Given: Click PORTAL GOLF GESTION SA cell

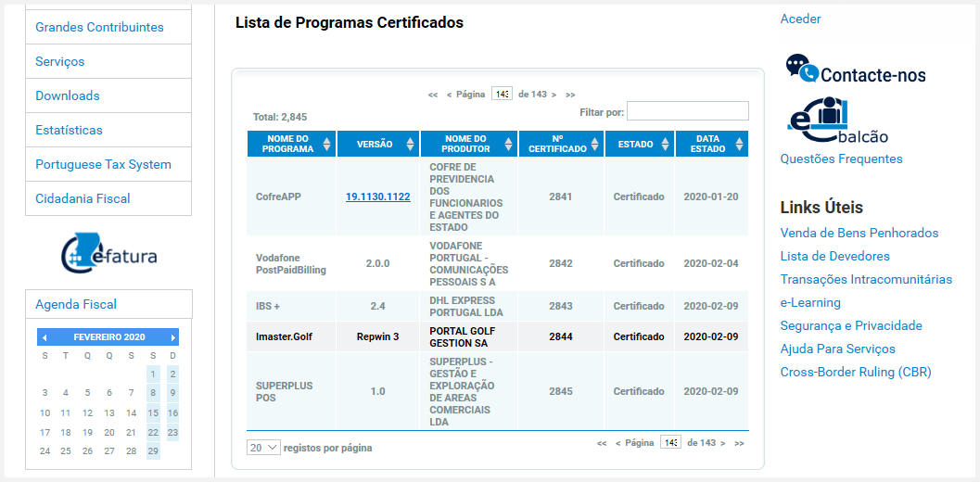Looking at the screenshot, I should click(x=469, y=336).
